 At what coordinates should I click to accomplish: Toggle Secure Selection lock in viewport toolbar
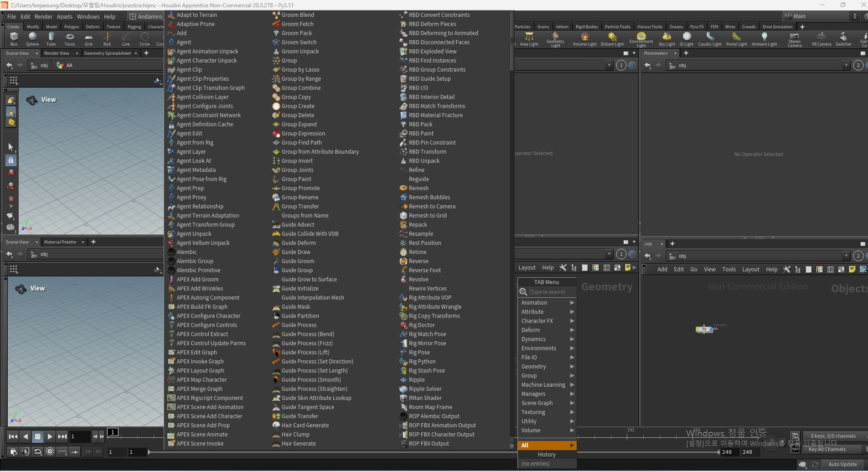coord(11,160)
